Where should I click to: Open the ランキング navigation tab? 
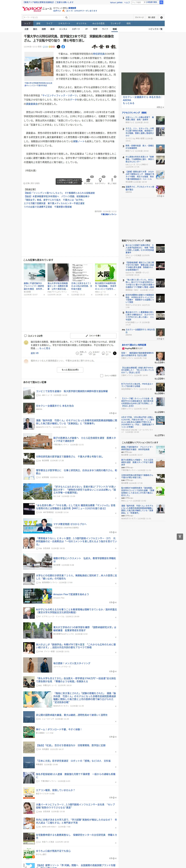pos(115,24)
